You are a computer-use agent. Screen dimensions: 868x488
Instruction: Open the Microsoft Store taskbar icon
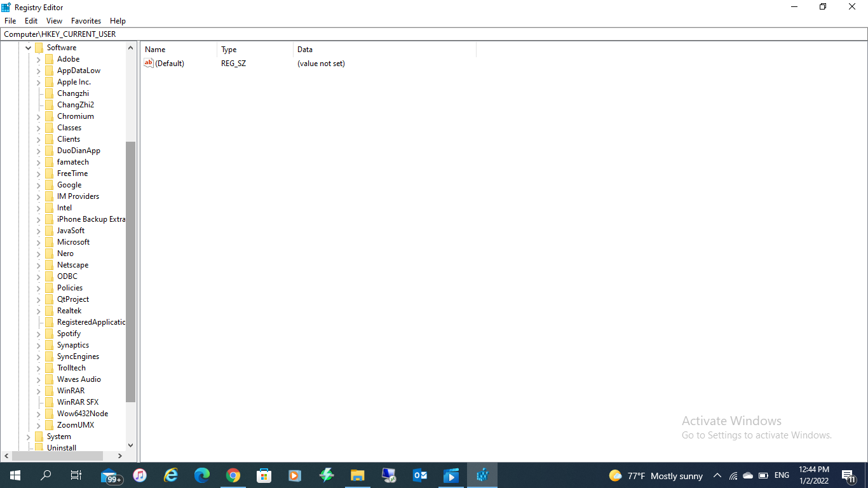pos(264,475)
